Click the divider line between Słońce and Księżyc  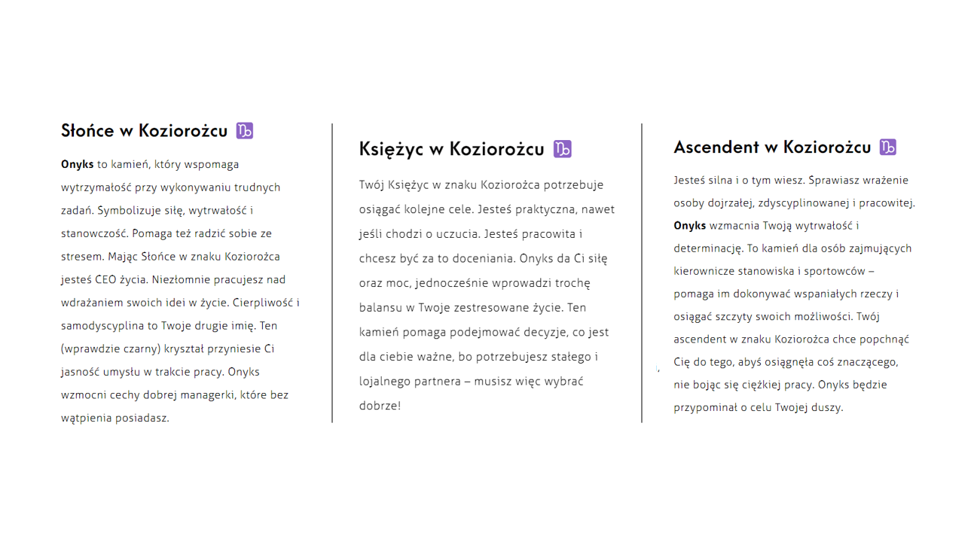pos(332,272)
